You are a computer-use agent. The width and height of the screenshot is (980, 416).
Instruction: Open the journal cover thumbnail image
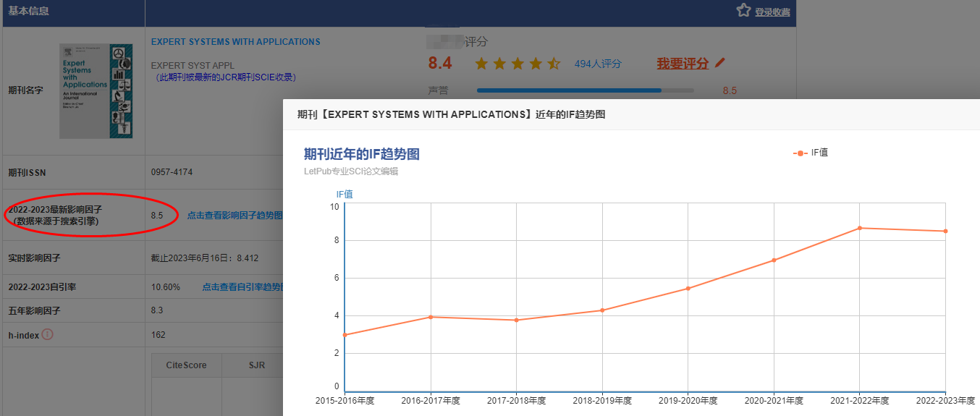click(x=96, y=90)
